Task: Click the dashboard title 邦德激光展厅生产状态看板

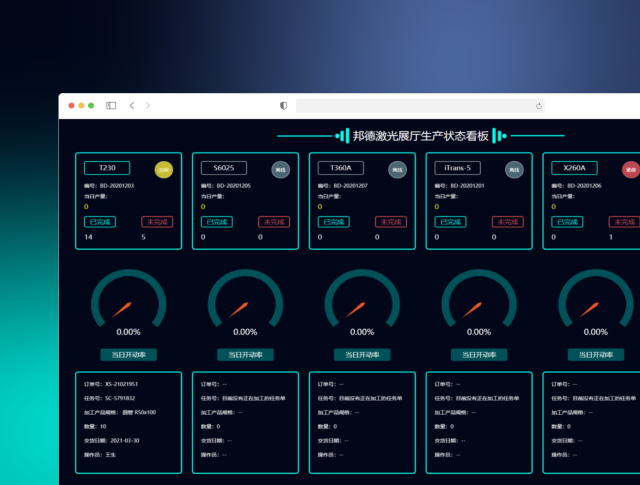Action: point(421,136)
